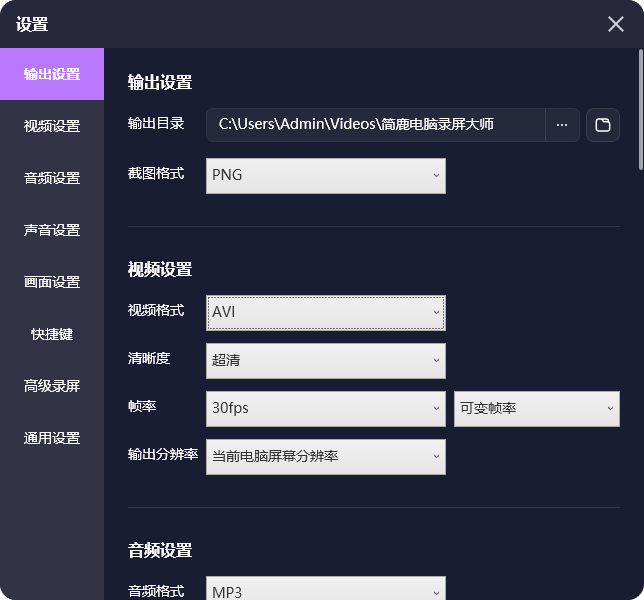Viewport: 644px width, 600px height.
Task: Go to the 通用设置 sidebar tab
Action: 52,438
